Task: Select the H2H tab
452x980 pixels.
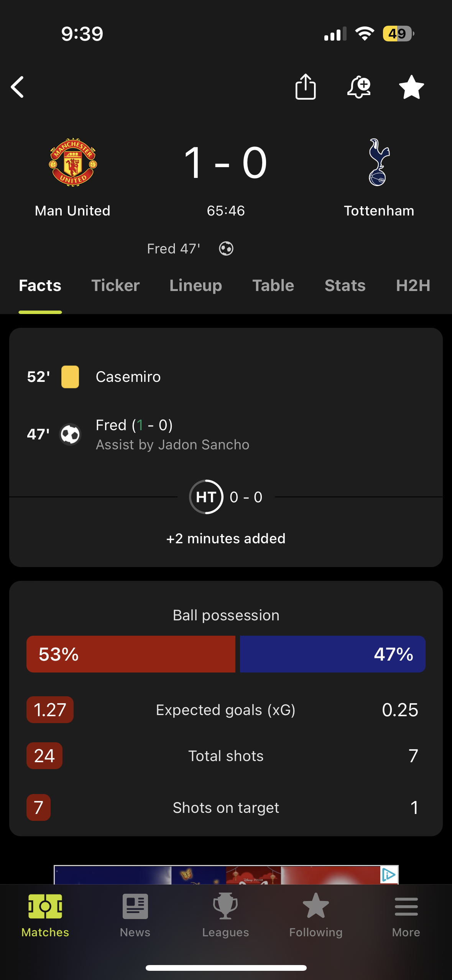Action: [x=413, y=286]
